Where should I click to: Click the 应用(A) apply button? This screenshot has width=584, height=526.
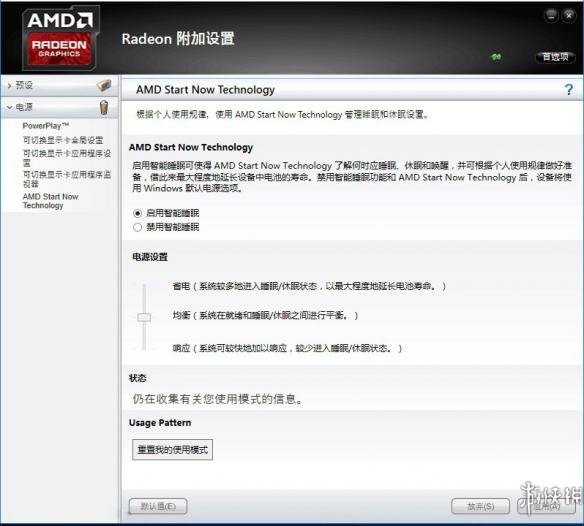(546, 506)
